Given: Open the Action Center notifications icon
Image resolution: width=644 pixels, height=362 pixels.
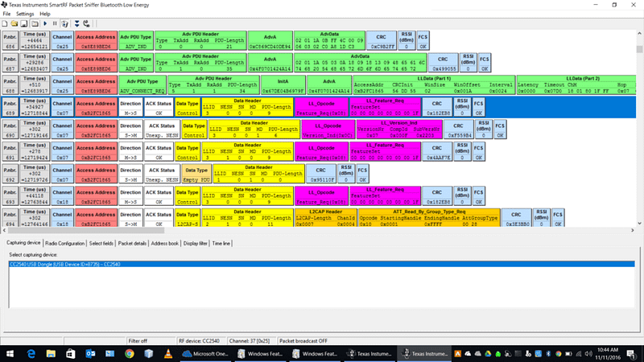Looking at the screenshot, I should (x=631, y=354).
